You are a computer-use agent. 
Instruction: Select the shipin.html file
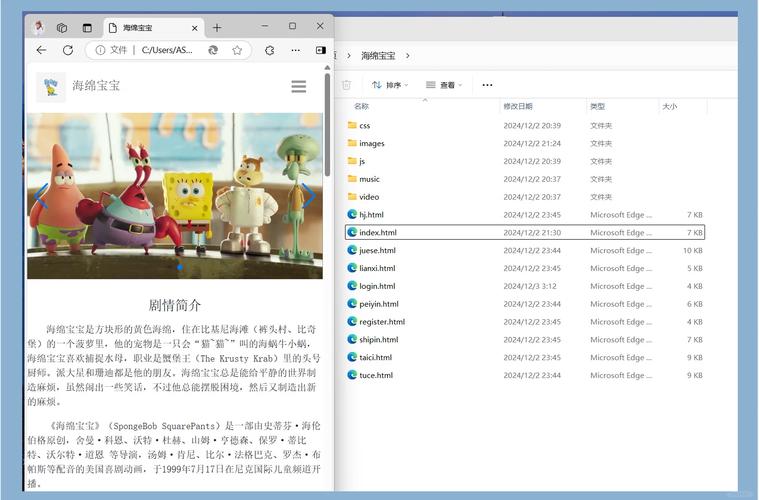coord(525,339)
